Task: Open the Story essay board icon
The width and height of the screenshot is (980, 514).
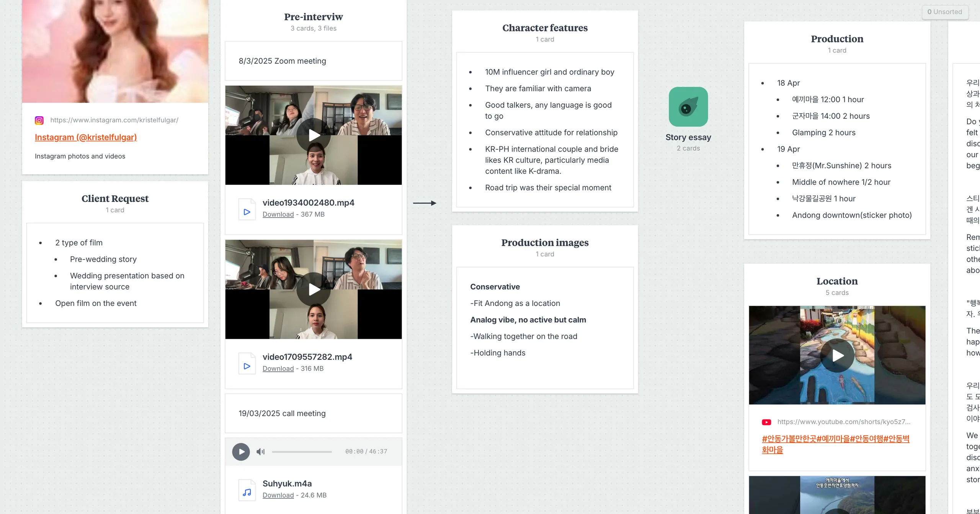Action: pos(688,107)
